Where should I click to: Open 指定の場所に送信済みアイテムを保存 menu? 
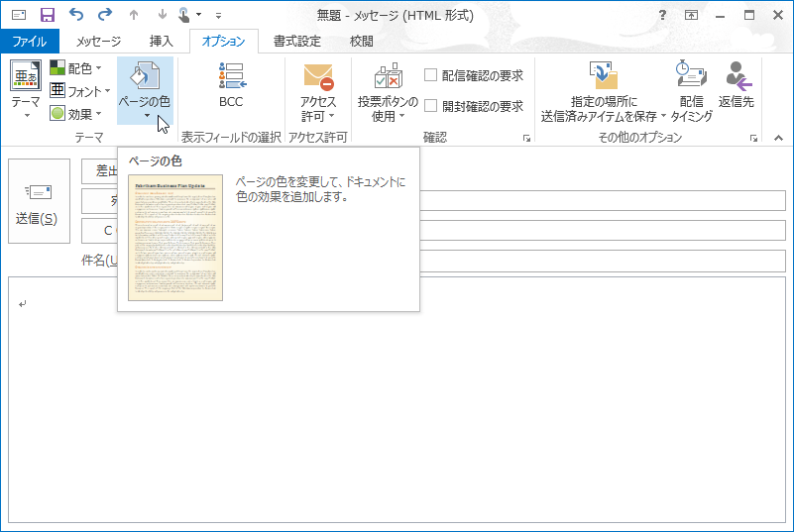[x=604, y=92]
